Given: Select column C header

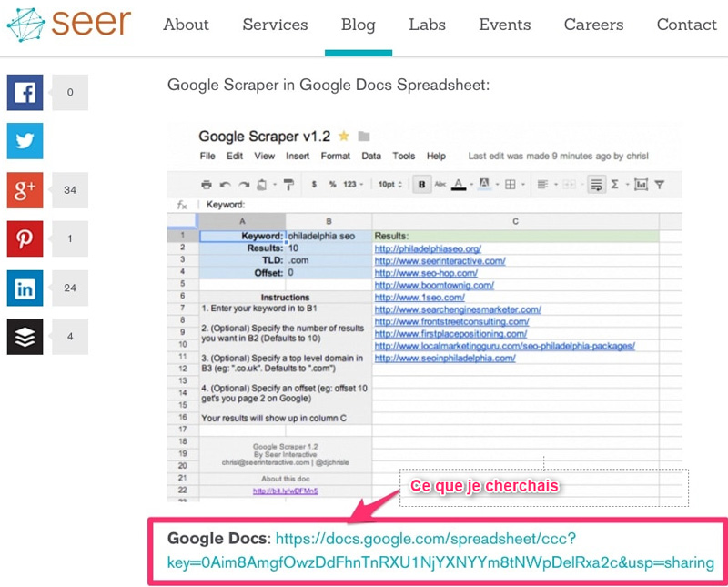Looking at the screenshot, I should [515, 221].
